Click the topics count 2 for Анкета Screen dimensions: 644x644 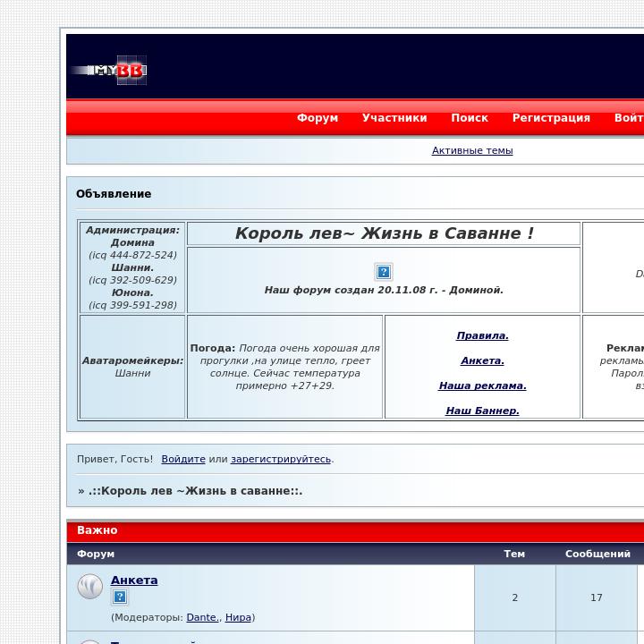pos(515,597)
